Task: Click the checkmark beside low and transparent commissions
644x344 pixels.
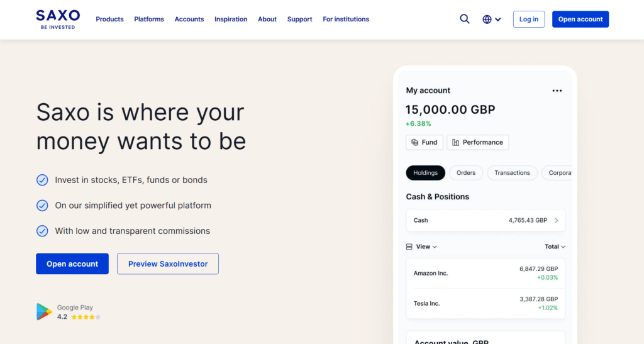Action: pyautogui.click(x=42, y=231)
